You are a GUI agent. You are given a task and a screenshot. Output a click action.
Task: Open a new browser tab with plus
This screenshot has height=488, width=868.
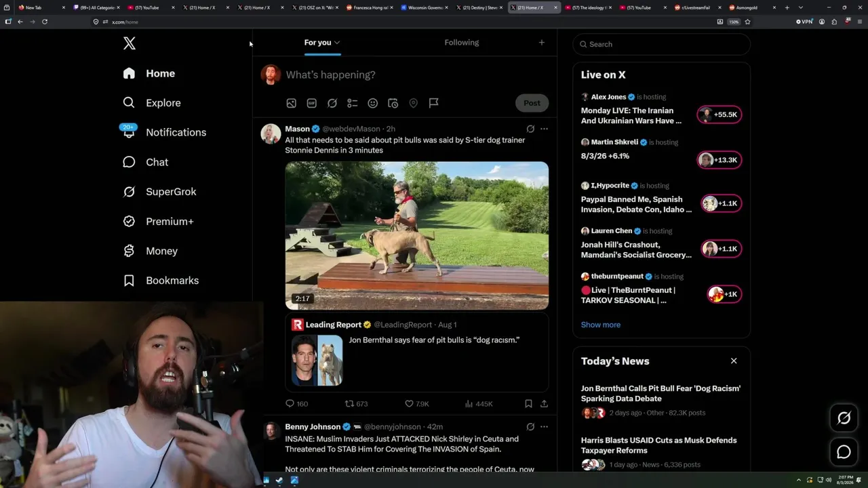(787, 7)
